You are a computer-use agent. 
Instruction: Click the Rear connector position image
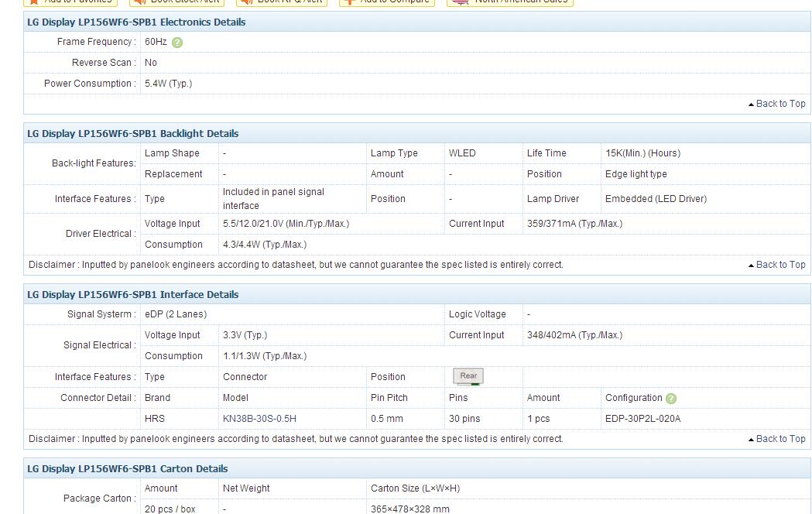coord(468,376)
